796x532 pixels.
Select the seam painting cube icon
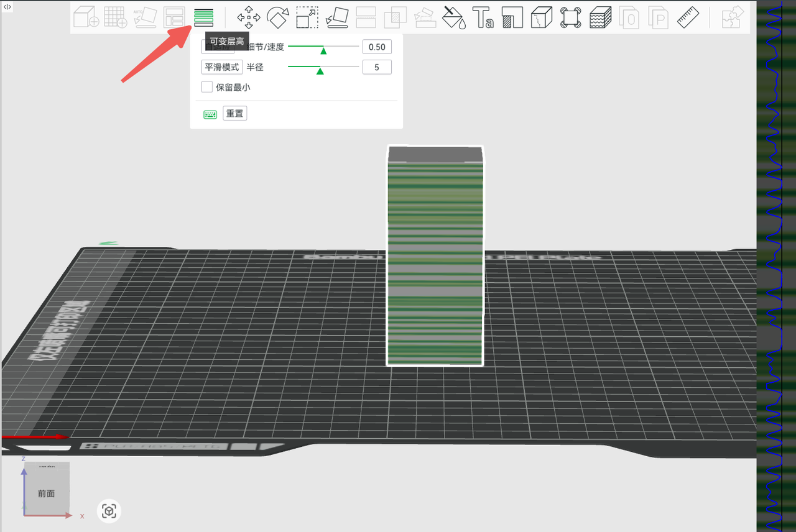[x=542, y=17]
